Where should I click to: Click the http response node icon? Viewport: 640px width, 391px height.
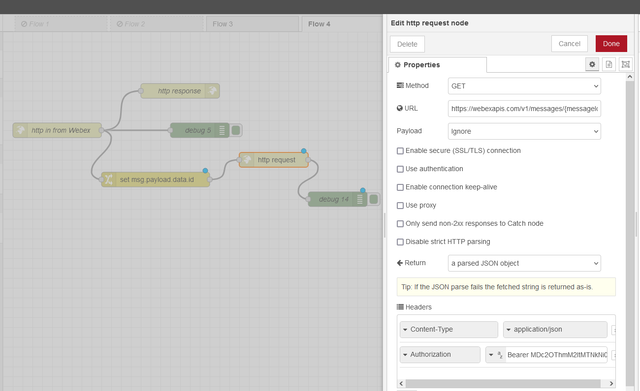(212, 91)
